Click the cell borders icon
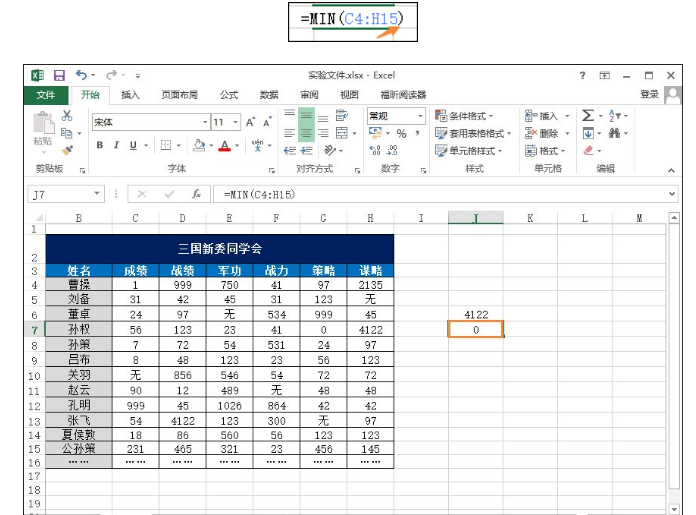696x515 pixels. [166, 145]
